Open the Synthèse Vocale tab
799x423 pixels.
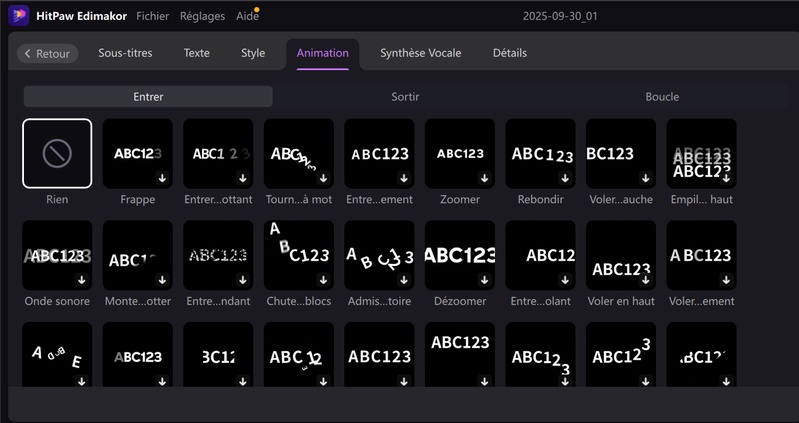[420, 53]
